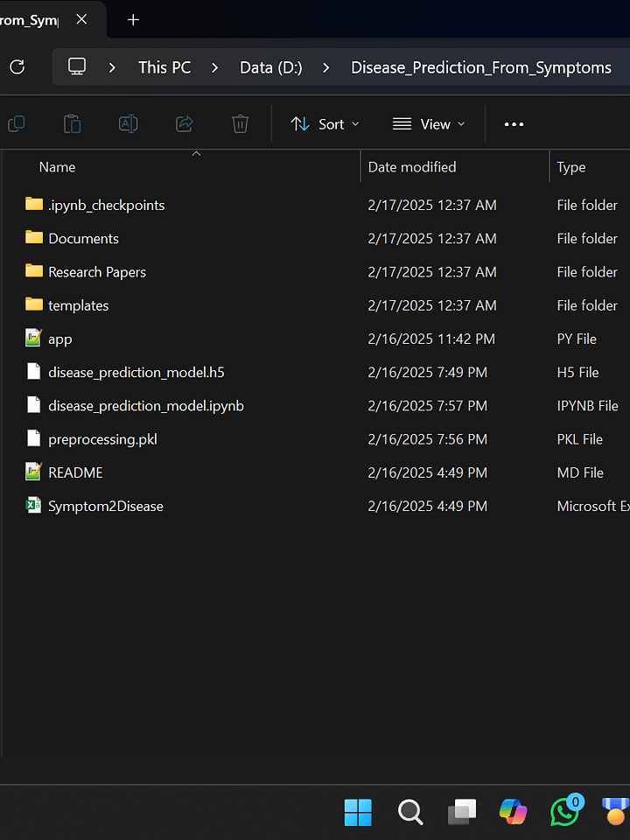
Task: Open the Sort dropdown
Action: click(x=325, y=124)
